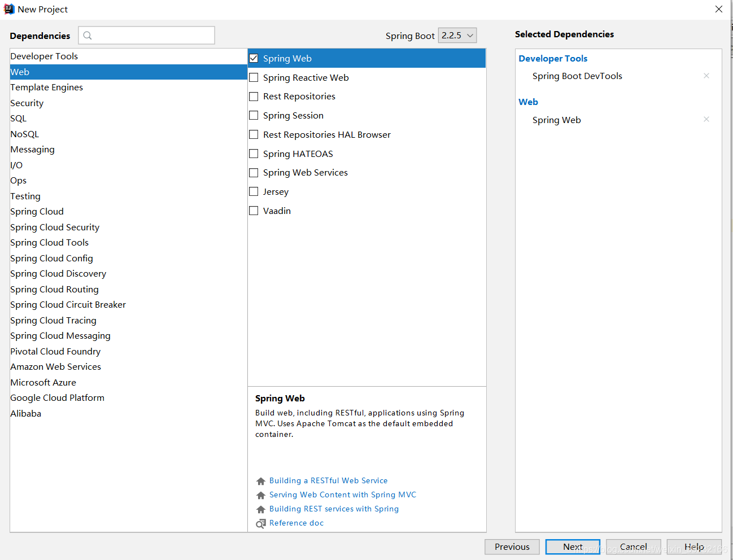This screenshot has height=560, width=733.
Task: Select the SQL category
Action: point(129,119)
